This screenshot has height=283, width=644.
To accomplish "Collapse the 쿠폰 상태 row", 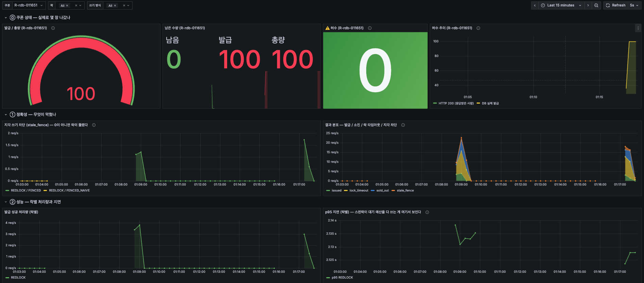I will point(6,18).
